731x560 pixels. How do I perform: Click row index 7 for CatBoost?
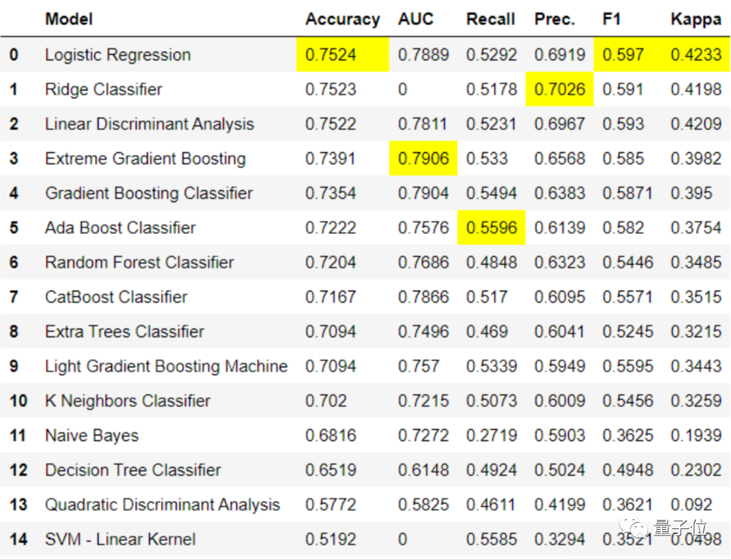(14, 297)
